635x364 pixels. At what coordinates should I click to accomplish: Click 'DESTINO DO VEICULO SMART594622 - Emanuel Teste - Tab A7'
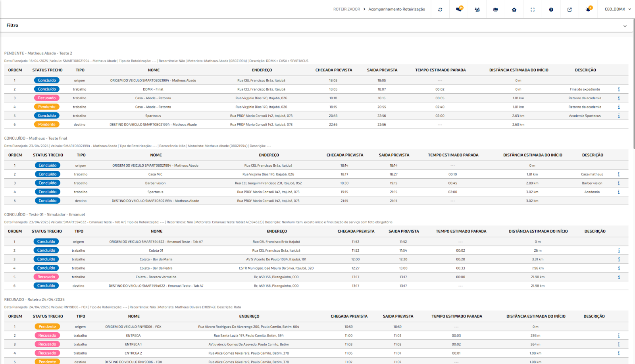(x=156, y=286)
